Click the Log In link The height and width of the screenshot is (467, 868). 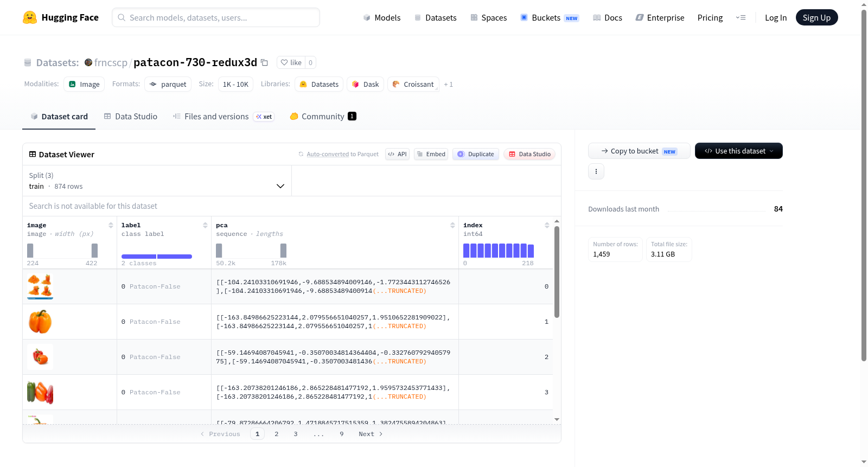click(x=776, y=17)
